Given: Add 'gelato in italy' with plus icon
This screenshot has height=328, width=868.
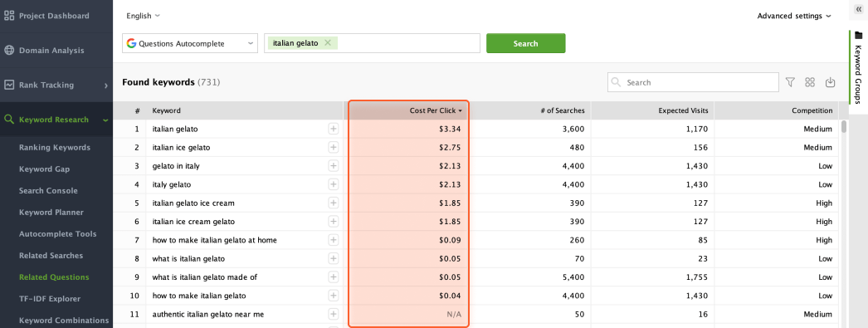Looking at the screenshot, I should (334, 166).
